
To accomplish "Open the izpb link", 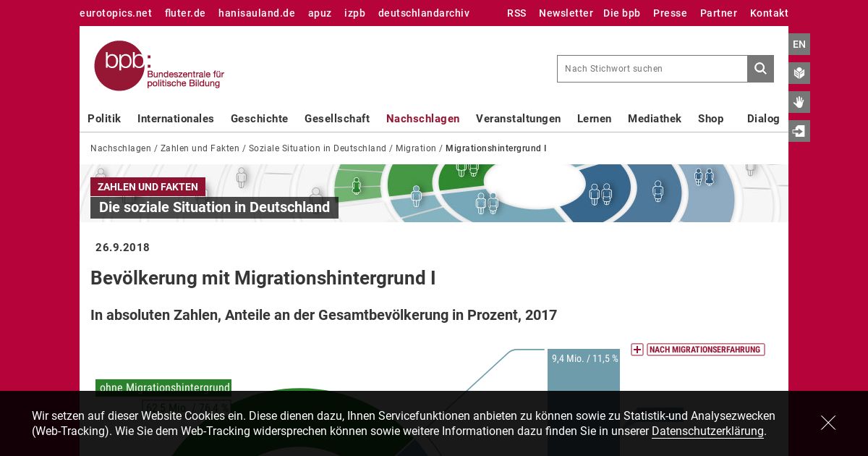I will click(x=354, y=13).
